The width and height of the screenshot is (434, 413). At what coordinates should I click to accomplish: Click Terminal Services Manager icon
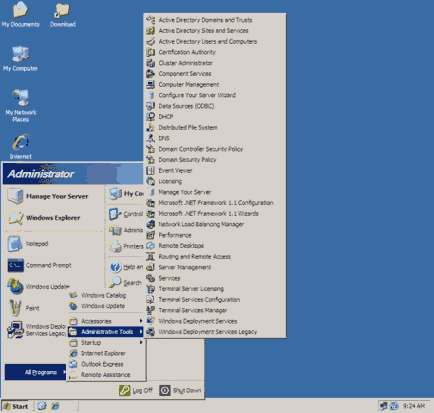click(x=151, y=310)
